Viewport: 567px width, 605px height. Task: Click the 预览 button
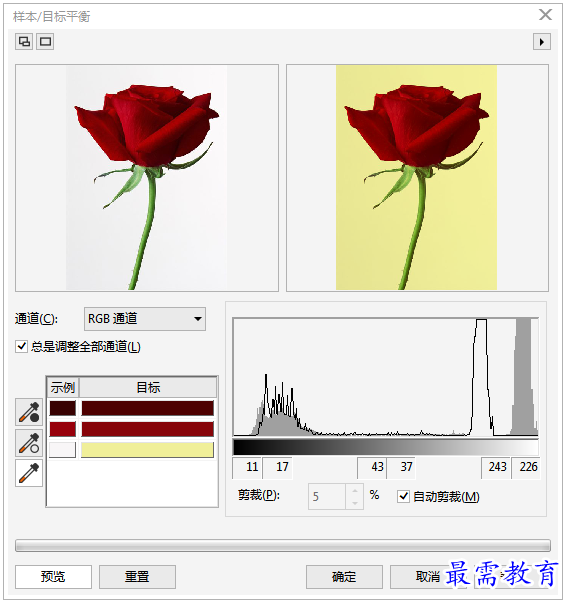[53, 577]
